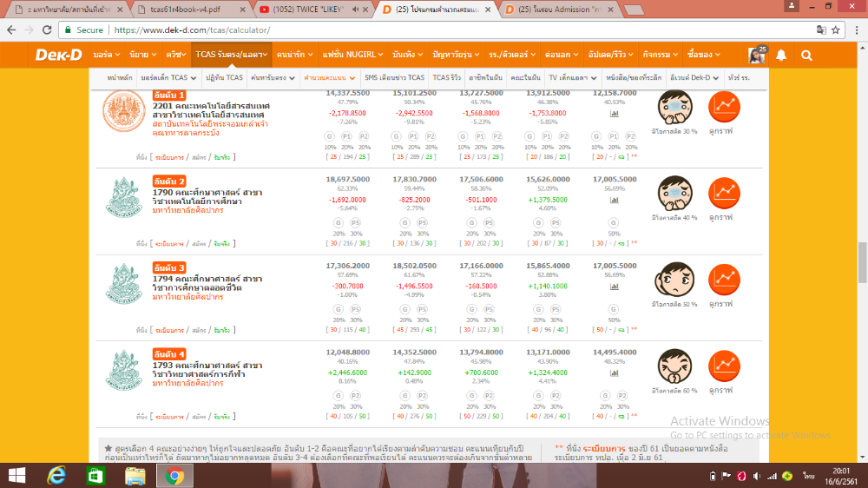Click the Dek-D logo
This screenshot has width=868, height=488.
click(58, 55)
